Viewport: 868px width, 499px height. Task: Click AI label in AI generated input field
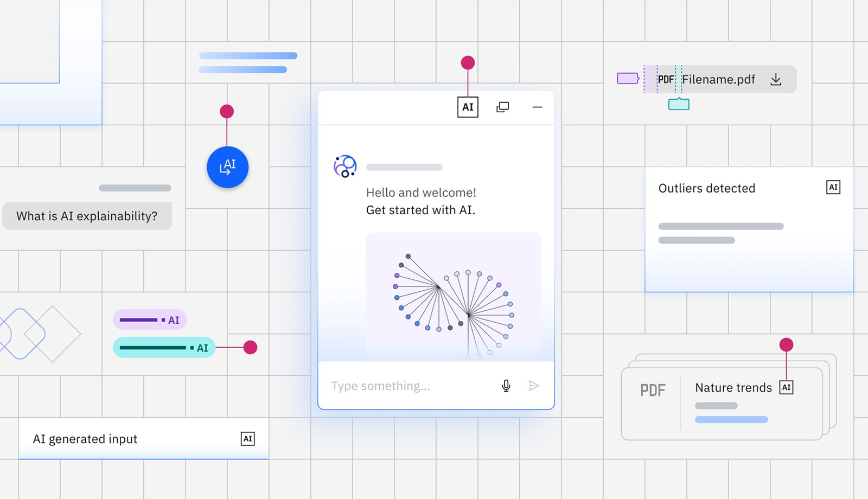coord(247,439)
